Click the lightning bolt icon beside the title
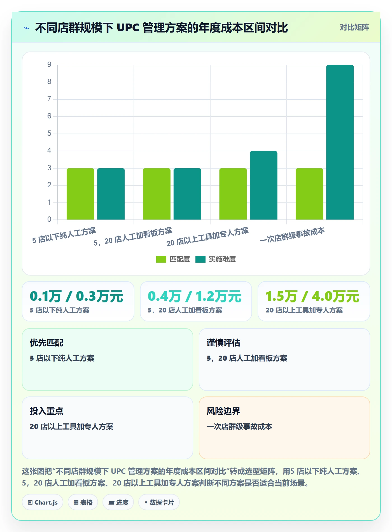This screenshot has width=392, height=532. (x=27, y=28)
